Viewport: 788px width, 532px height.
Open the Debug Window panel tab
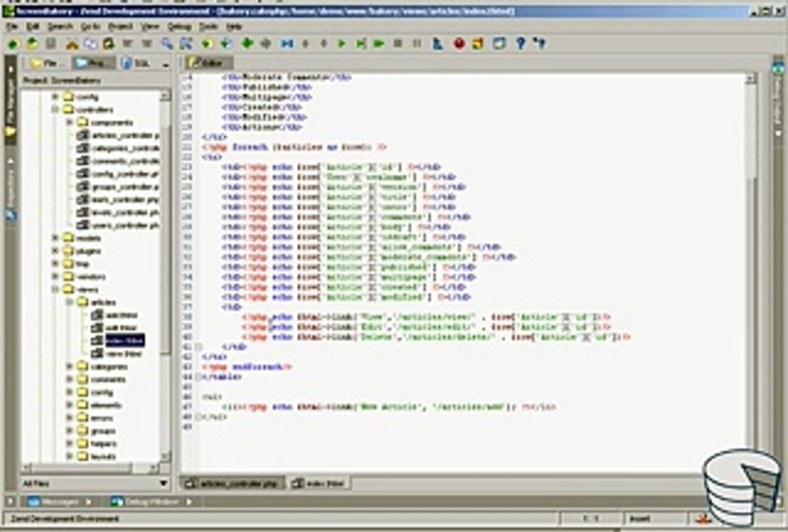pos(152,502)
